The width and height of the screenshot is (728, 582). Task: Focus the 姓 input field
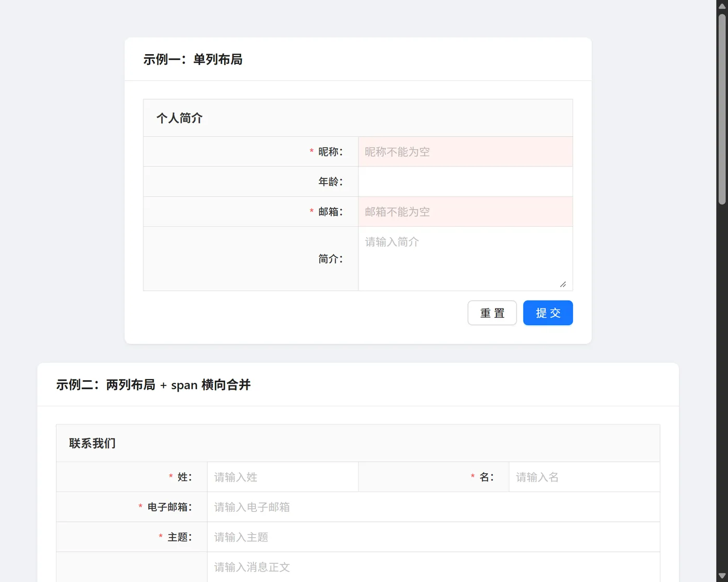coord(283,477)
